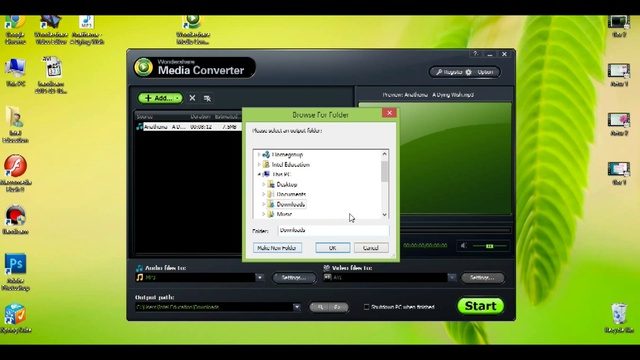Click the green Start button
640x360 pixels.
(x=480, y=306)
